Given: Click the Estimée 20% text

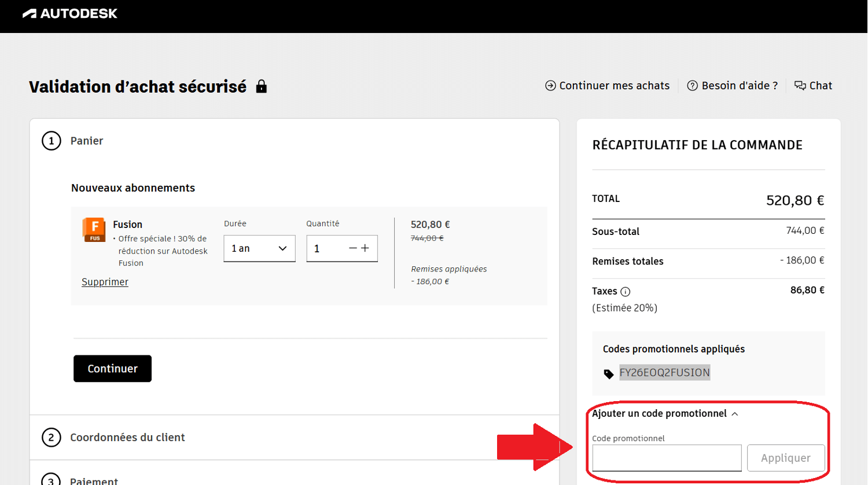Looking at the screenshot, I should click(x=624, y=308).
